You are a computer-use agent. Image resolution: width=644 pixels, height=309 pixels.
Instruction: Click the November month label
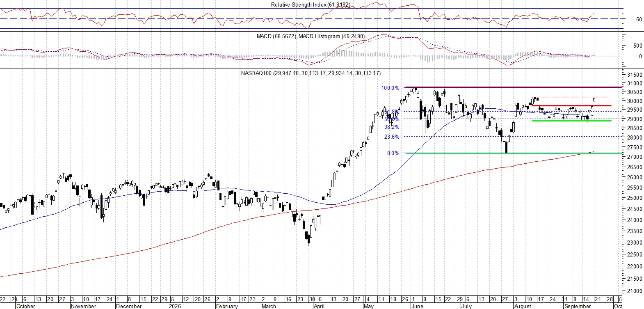[83, 306]
